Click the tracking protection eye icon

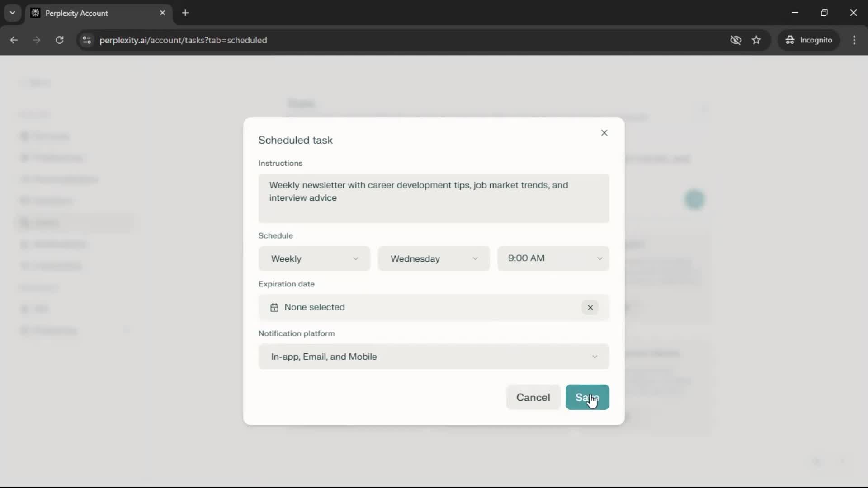(736, 40)
